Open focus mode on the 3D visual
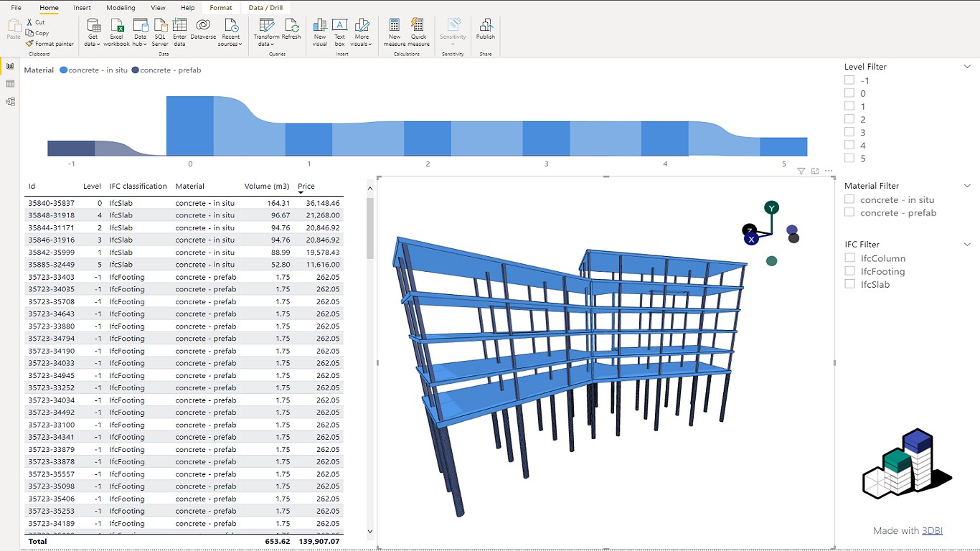Image resolution: width=980 pixels, height=551 pixels. click(814, 171)
